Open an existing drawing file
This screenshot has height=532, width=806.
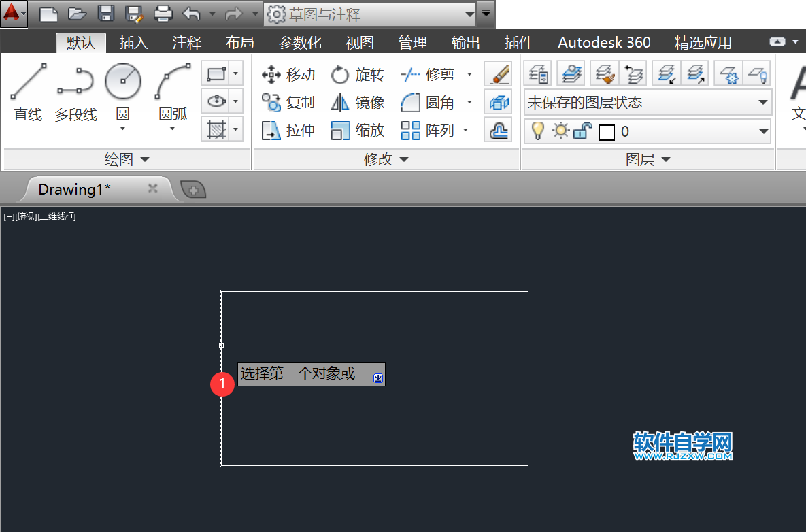click(x=77, y=14)
